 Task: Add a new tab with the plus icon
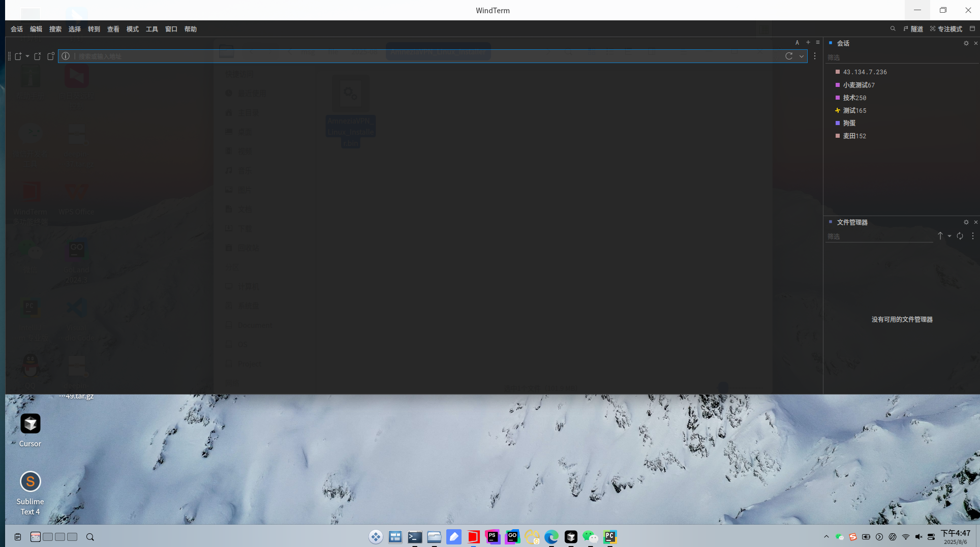click(808, 43)
